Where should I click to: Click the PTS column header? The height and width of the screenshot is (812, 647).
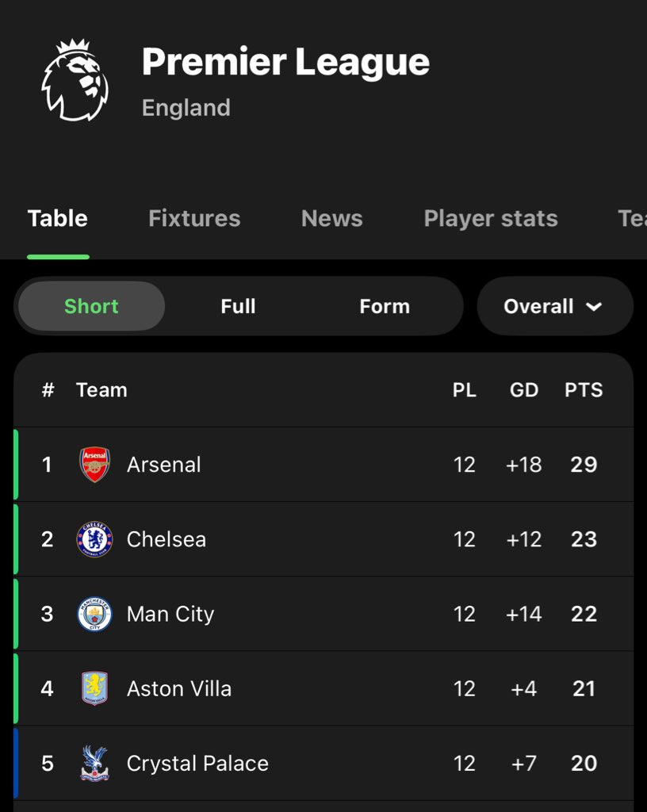point(584,390)
